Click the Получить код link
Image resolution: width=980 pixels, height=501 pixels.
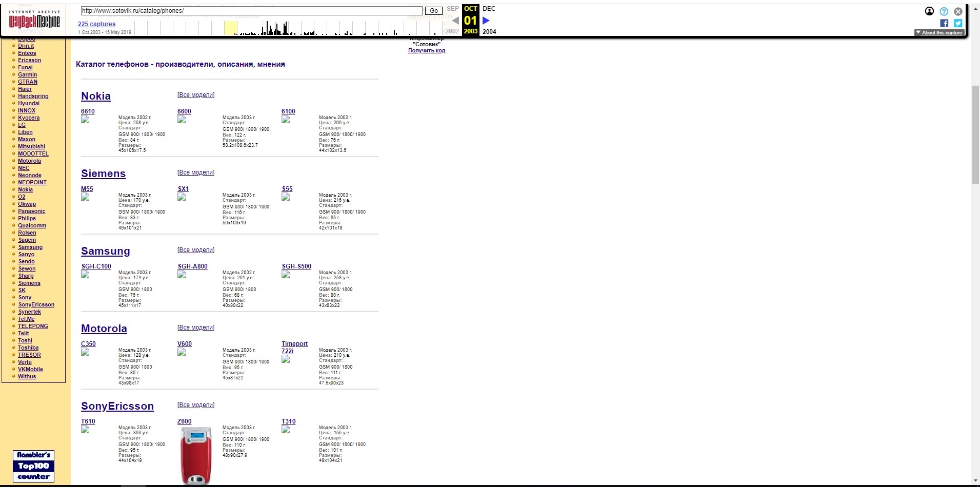click(x=427, y=50)
